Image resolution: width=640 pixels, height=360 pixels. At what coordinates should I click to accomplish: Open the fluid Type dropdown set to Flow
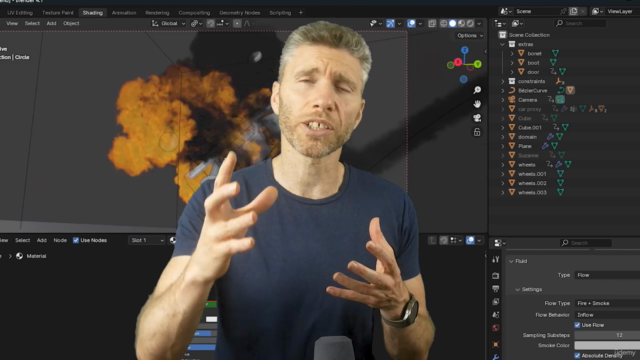pyautogui.click(x=607, y=275)
